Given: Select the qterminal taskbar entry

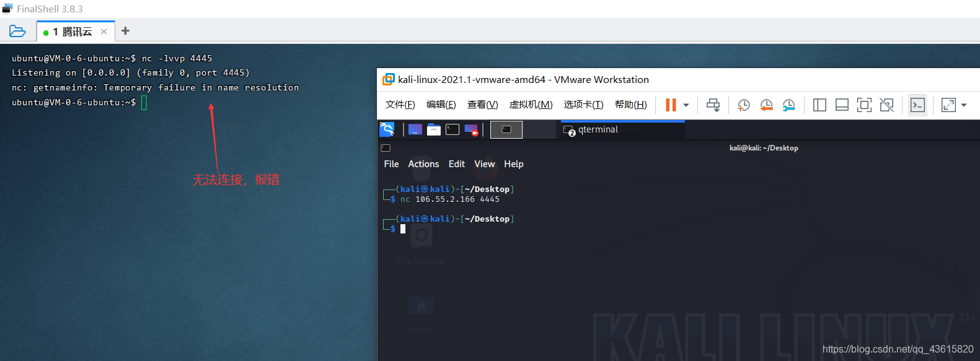Looking at the screenshot, I should tap(622, 129).
